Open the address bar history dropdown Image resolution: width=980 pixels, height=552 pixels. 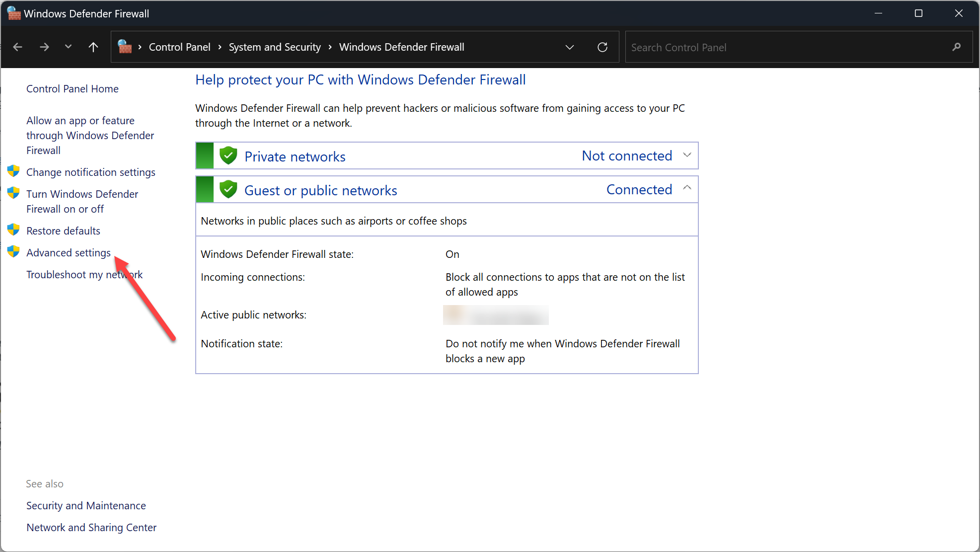point(570,47)
